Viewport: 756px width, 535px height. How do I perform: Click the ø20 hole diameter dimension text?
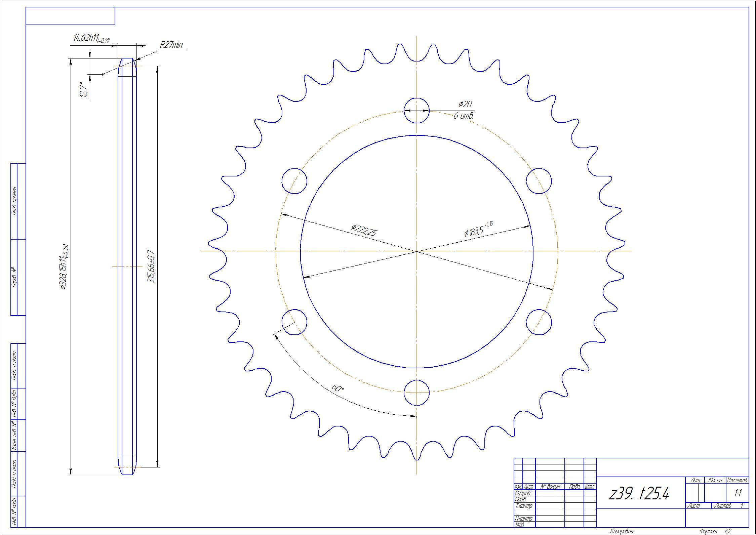click(465, 104)
